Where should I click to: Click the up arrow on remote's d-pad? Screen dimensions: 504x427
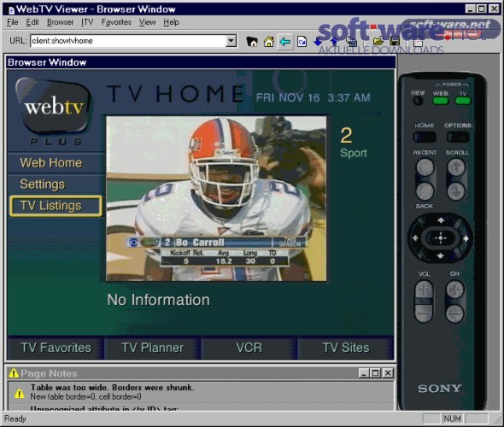pyautogui.click(x=441, y=220)
